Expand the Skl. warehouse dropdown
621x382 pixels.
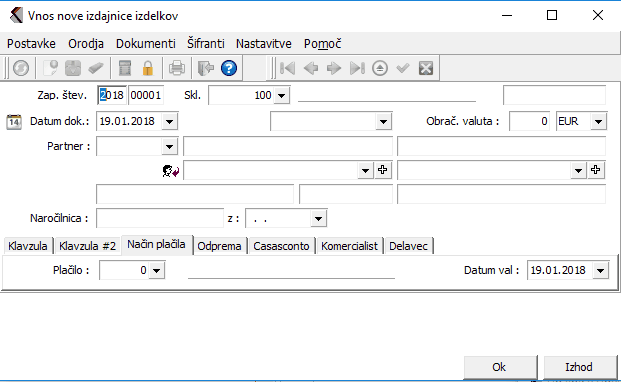click(282, 95)
